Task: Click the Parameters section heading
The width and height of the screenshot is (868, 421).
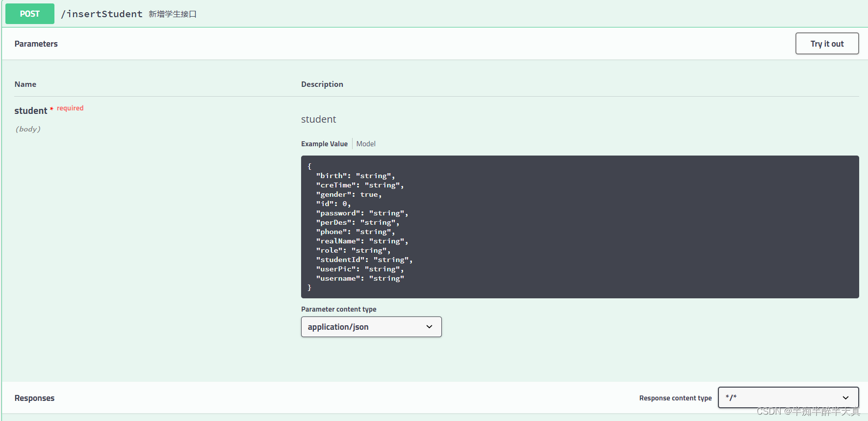Action: pos(36,44)
